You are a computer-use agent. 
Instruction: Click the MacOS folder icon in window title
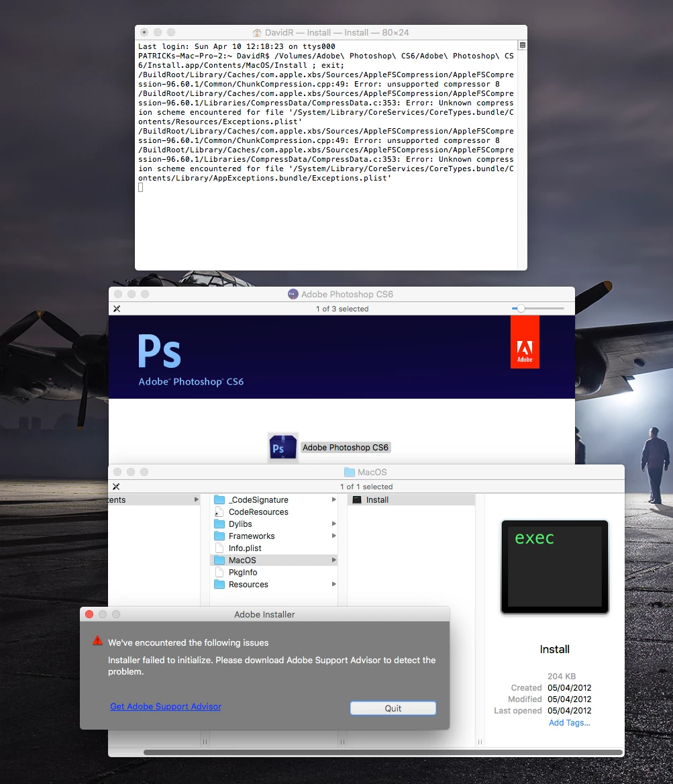(x=350, y=472)
